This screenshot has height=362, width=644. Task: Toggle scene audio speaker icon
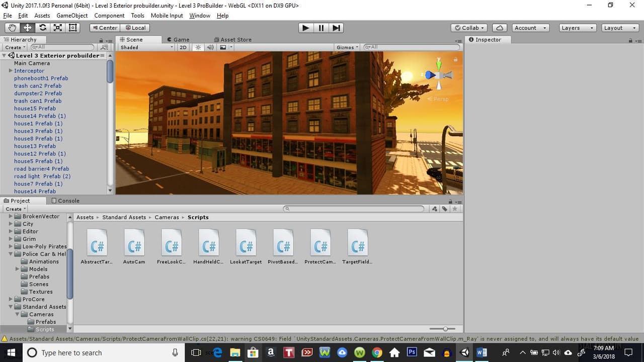[x=210, y=47]
